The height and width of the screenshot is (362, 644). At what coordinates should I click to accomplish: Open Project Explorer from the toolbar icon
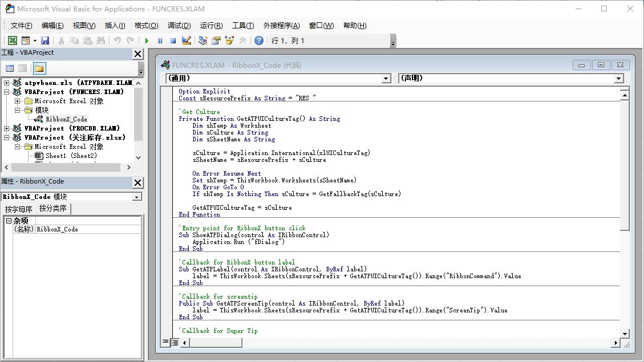point(203,40)
